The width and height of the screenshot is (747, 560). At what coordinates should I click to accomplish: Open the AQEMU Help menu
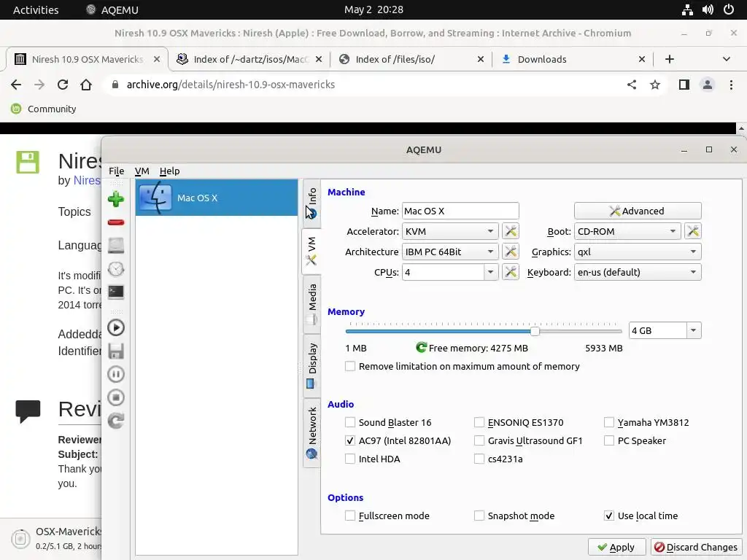click(169, 171)
